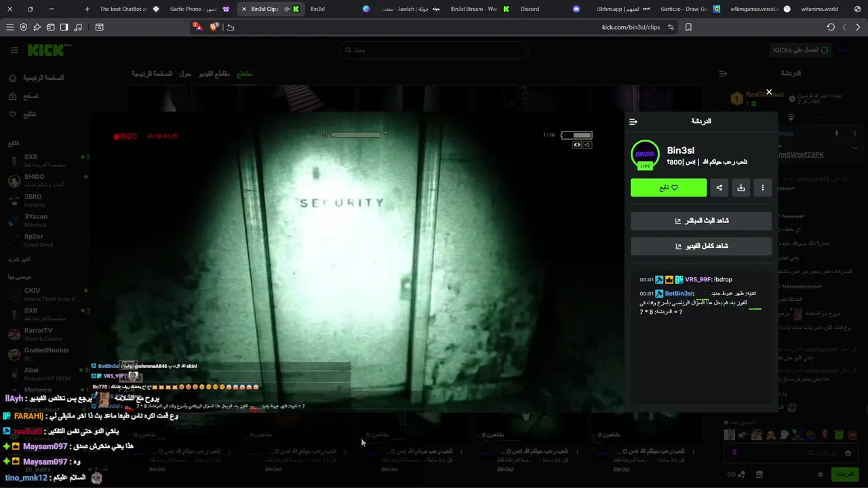
Task: Reload the page with the refresh icon
Action: [x=831, y=27]
